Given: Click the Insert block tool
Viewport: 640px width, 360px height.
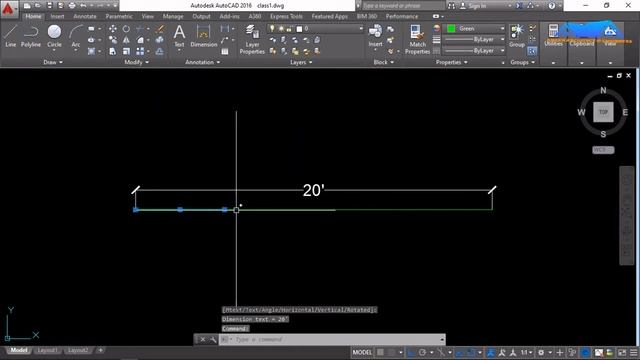Looking at the screenshot, I should 375,36.
